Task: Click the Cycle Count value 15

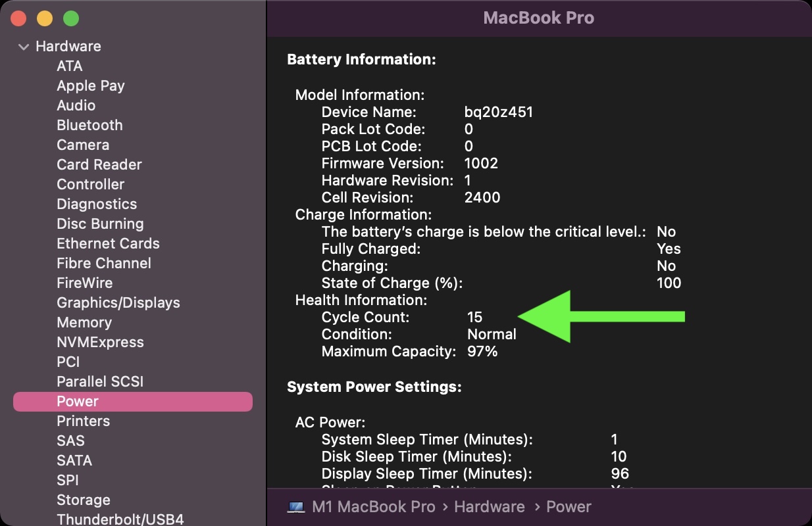Action: [x=474, y=318]
